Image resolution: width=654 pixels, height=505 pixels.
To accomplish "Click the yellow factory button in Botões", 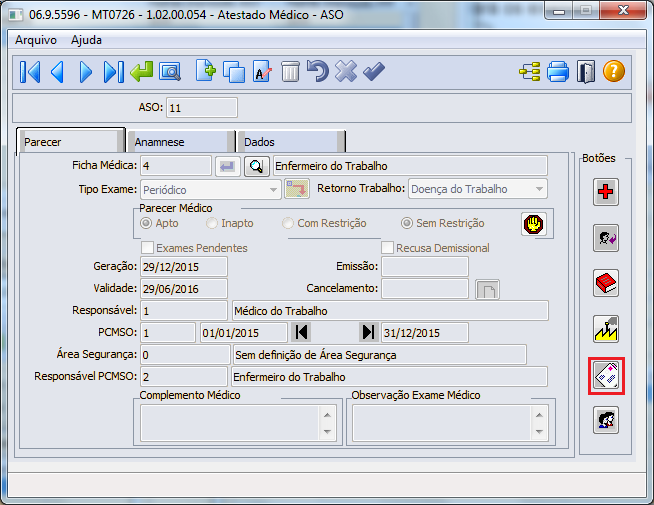I will click(606, 329).
